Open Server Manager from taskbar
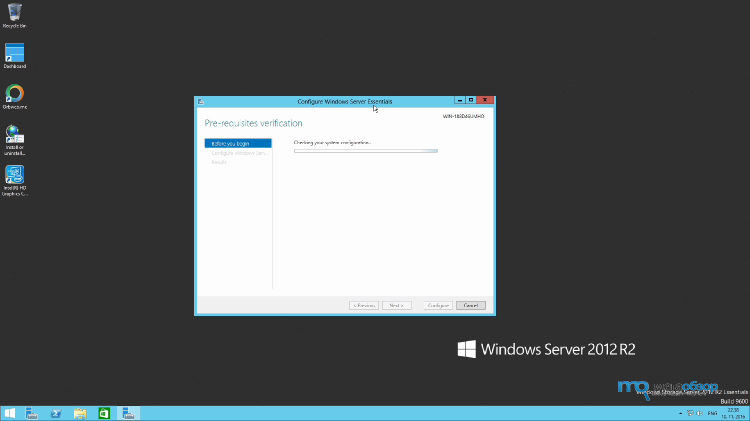750x421 pixels. [x=32, y=413]
